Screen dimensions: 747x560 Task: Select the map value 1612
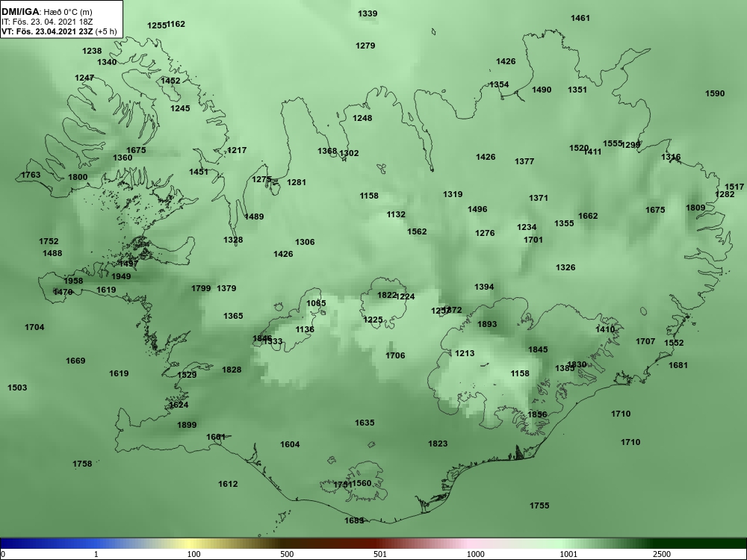[x=228, y=485]
